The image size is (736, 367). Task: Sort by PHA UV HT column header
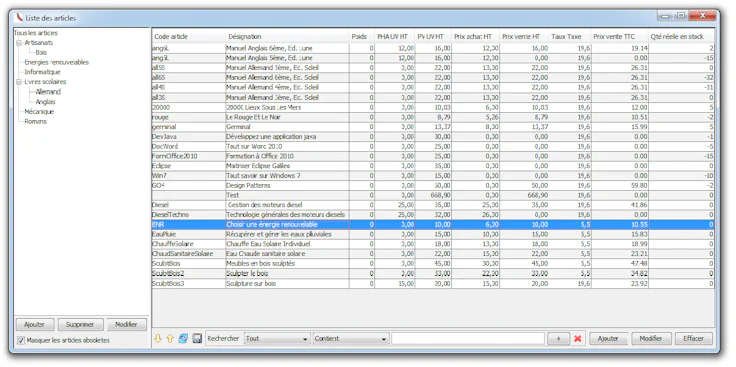click(x=395, y=37)
